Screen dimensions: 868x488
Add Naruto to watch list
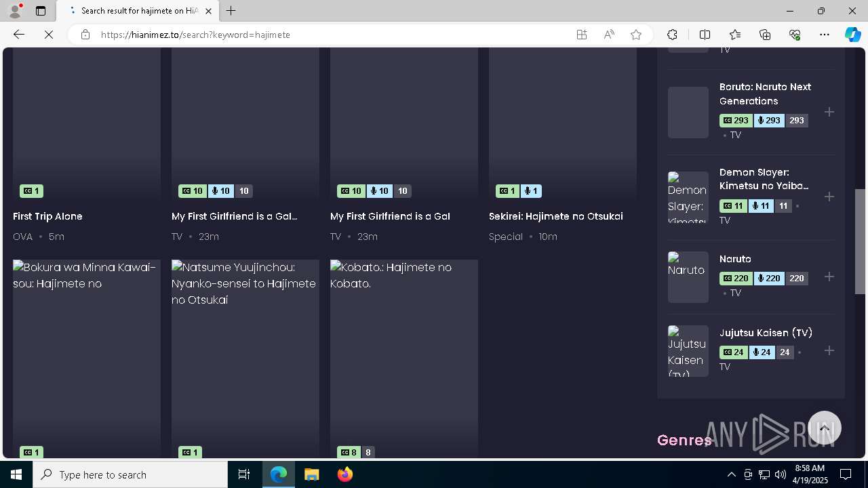click(x=829, y=277)
